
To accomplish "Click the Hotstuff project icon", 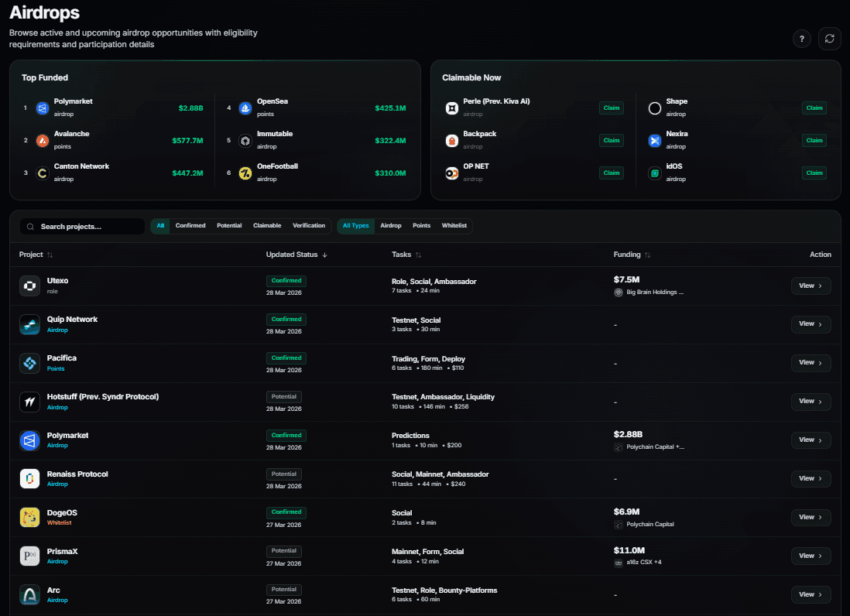I will coord(30,402).
